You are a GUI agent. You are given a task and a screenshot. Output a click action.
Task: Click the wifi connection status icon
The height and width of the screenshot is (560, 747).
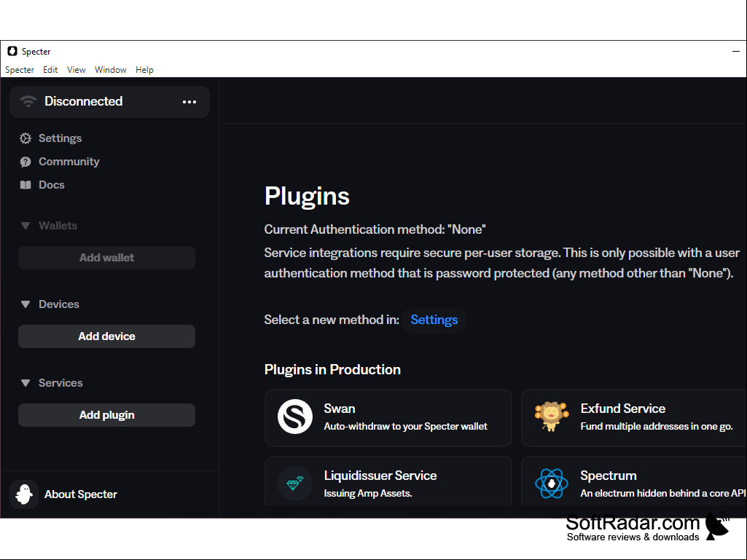28,101
